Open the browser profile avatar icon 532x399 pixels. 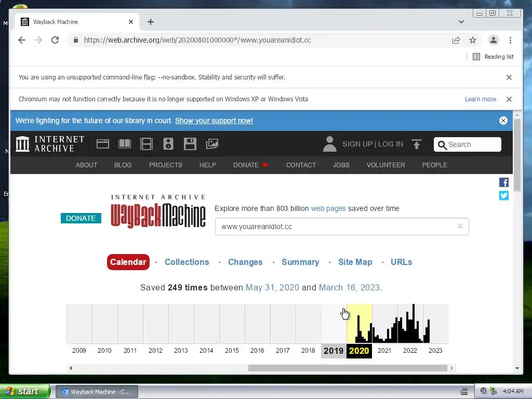(494, 40)
